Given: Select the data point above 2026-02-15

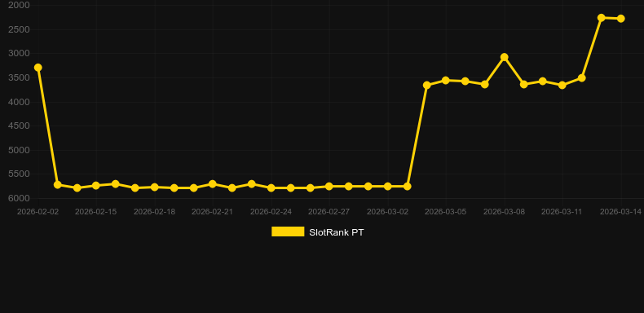Looking at the screenshot, I should point(96,186).
